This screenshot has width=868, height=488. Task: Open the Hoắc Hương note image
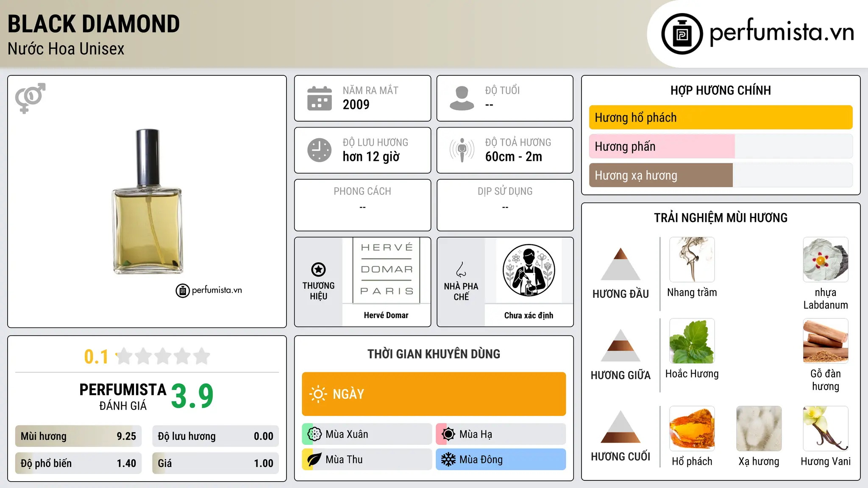tap(692, 341)
